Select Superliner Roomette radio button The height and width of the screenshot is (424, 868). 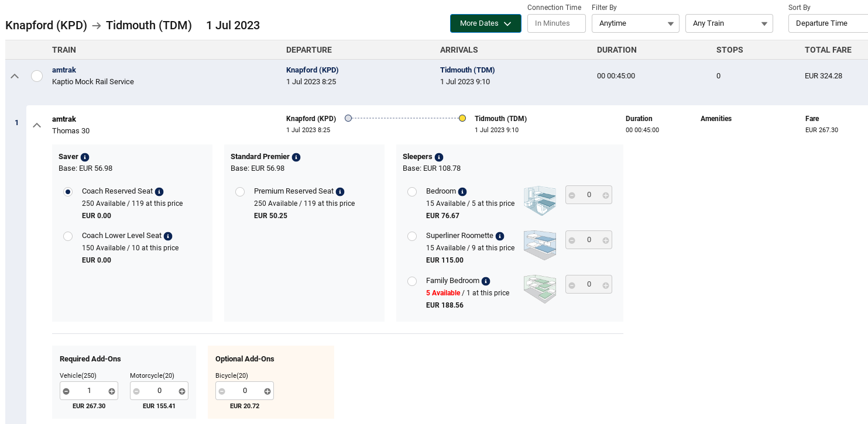pos(412,236)
